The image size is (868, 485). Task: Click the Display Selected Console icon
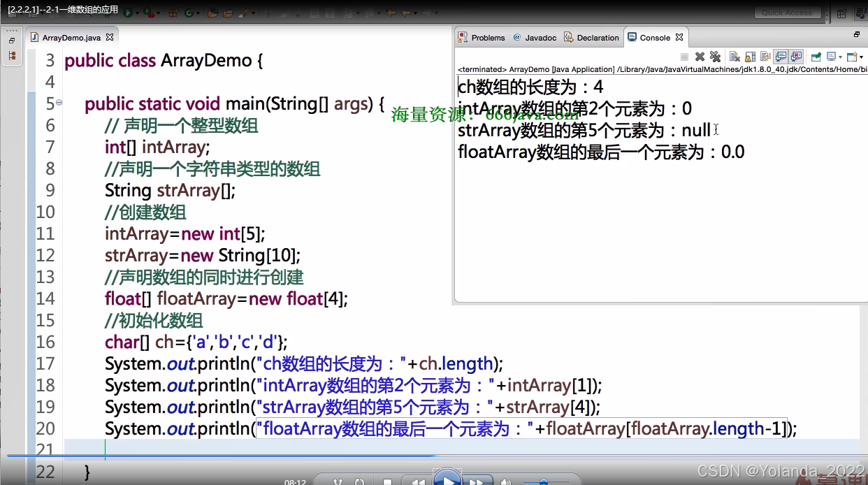click(831, 57)
